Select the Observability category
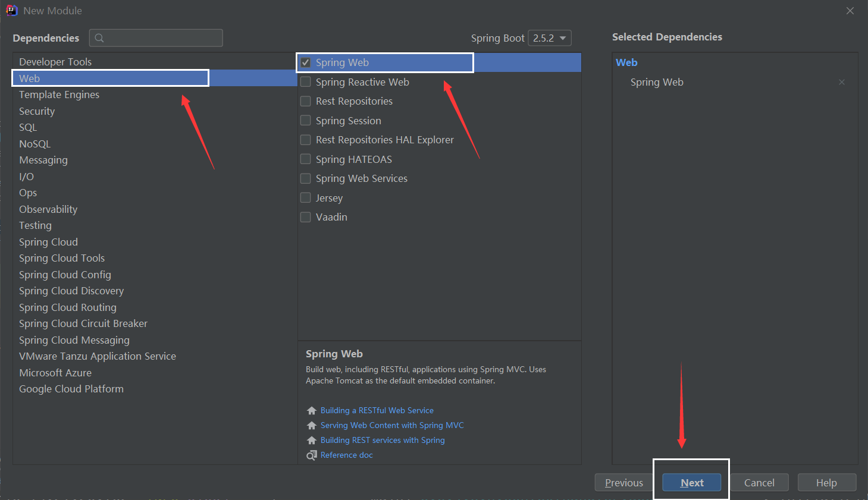Screen dimensions: 868x500 [x=155, y=209]
